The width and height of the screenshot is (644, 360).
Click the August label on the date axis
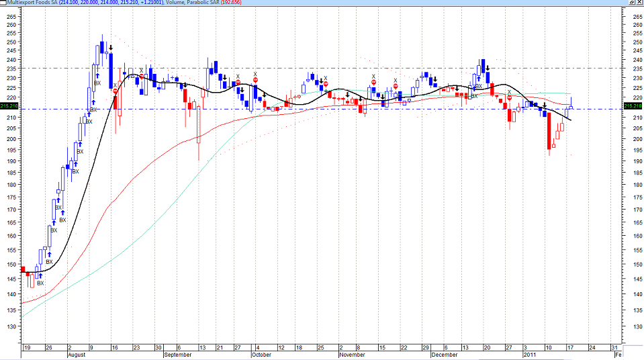77,355
